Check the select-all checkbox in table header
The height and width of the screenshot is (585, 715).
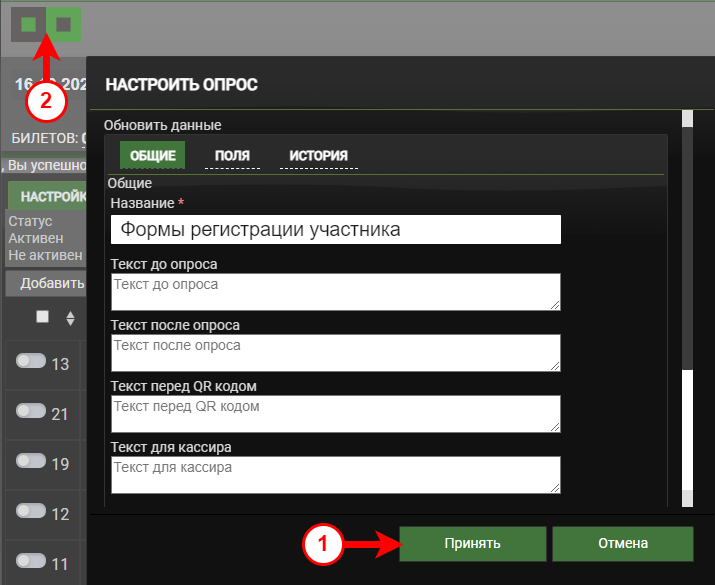coord(42,317)
